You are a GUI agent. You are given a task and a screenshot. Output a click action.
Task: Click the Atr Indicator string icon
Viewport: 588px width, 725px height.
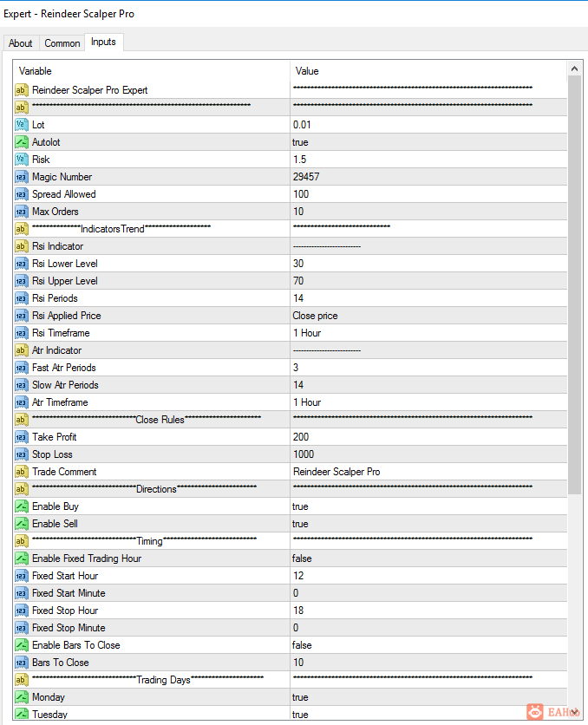[22, 350]
